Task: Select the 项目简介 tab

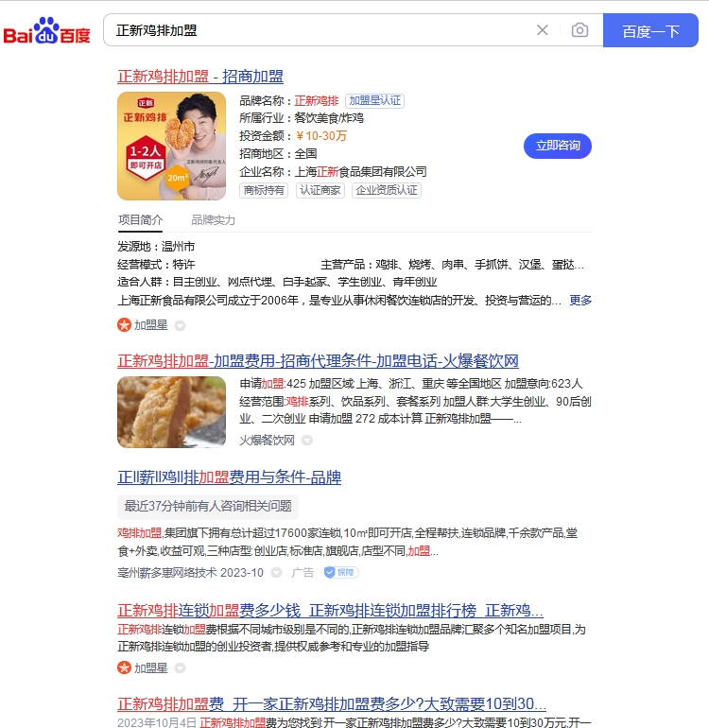Action: point(140,220)
